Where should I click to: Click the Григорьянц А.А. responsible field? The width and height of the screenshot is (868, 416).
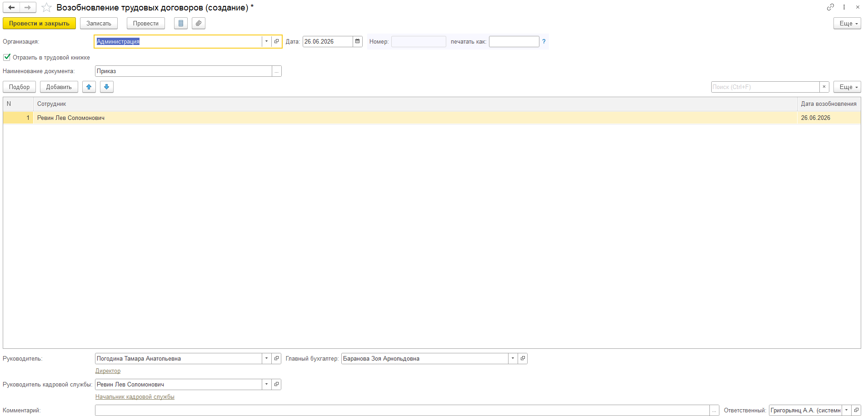coord(805,410)
